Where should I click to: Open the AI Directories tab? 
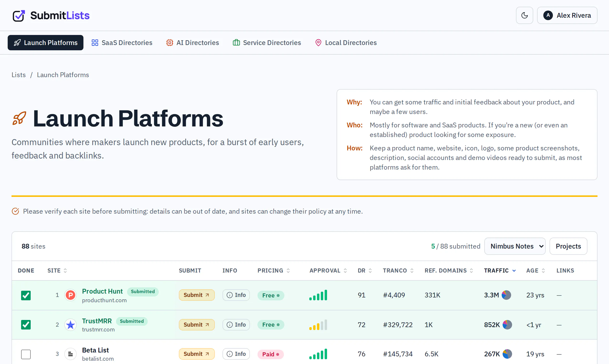click(193, 43)
